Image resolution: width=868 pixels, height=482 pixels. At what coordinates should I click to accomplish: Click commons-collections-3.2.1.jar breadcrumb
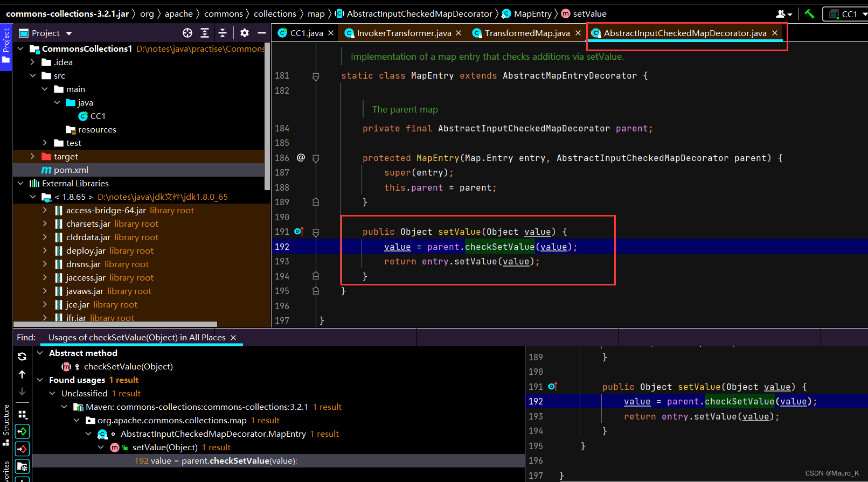click(67, 14)
